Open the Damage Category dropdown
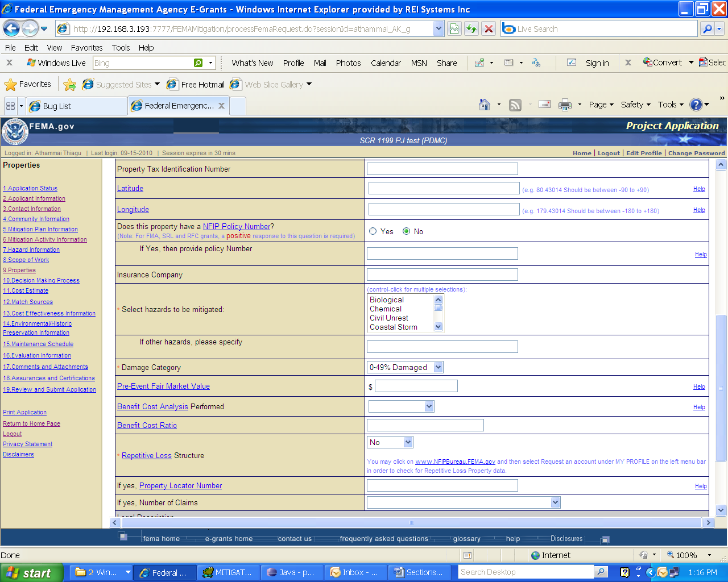The width and height of the screenshot is (728, 582). tap(405, 368)
